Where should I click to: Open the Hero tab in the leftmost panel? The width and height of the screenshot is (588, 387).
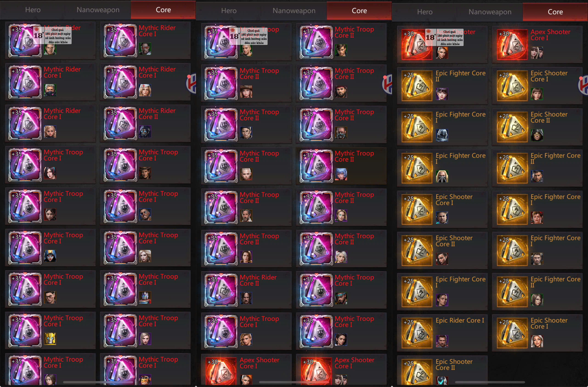(33, 10)
